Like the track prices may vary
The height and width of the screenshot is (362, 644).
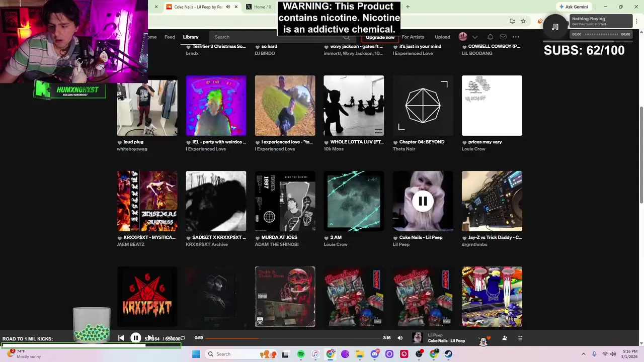464,142
